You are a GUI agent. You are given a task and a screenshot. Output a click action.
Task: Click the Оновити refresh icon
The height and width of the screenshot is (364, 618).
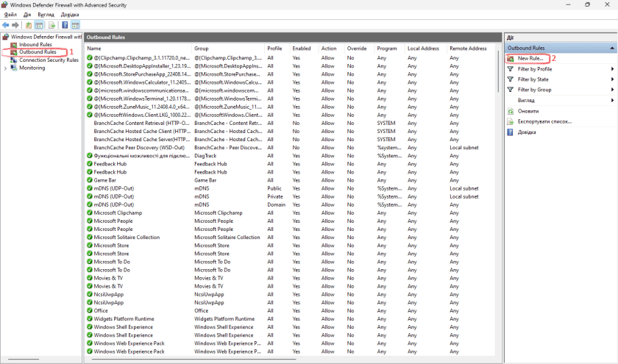tap(511, 111)
